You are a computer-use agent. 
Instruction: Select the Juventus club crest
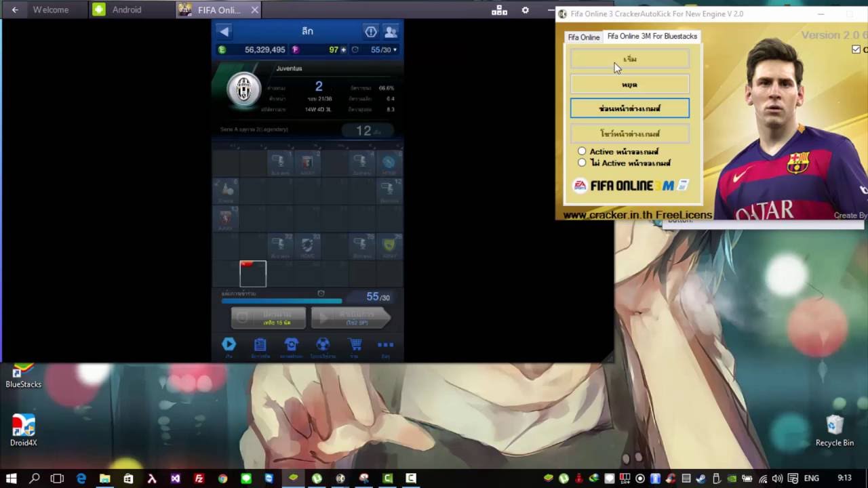coord(243,89)
